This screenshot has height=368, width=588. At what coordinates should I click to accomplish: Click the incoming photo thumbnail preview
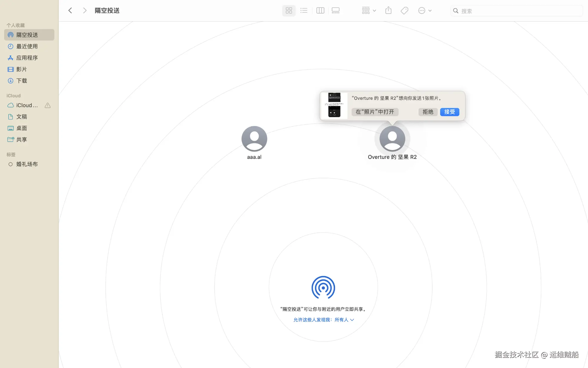[334, 105]
